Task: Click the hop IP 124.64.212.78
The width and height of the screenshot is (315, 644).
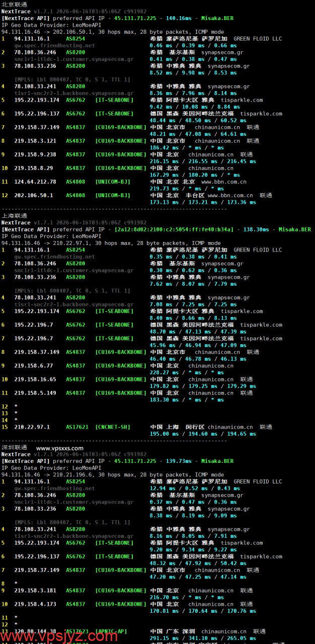Action: tap(35, 182)
